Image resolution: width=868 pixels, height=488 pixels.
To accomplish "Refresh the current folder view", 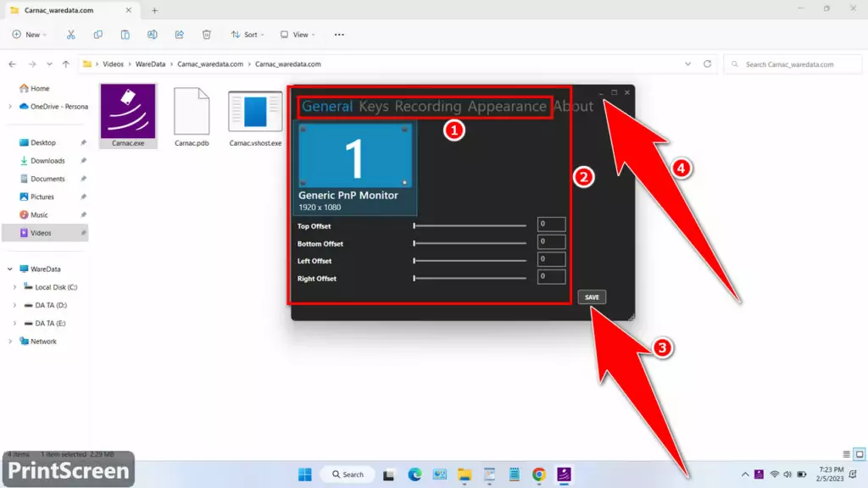I will [708, 64].
